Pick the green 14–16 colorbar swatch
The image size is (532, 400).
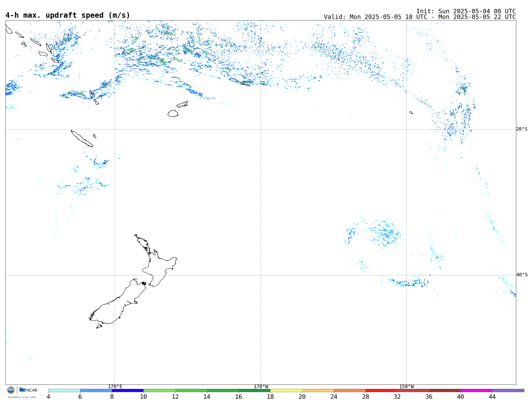coord(223,391)
